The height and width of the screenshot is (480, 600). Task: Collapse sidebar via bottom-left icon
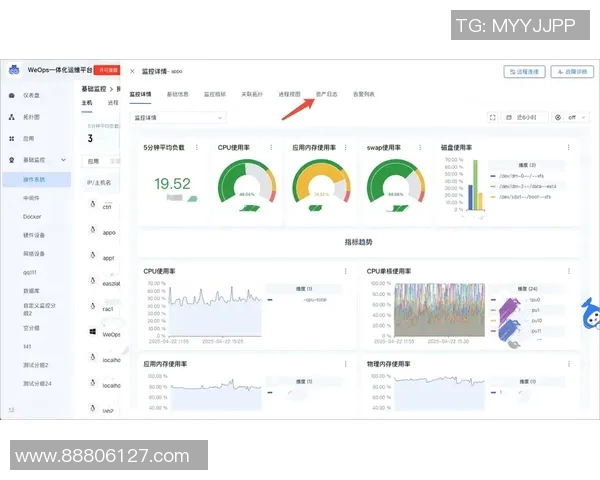pyautogui.click(x=11, y=410)
